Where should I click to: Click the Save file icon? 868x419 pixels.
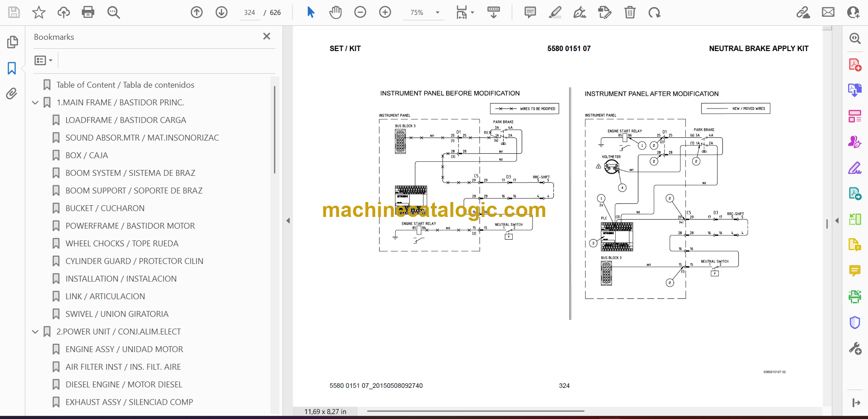tap(14, 12)
